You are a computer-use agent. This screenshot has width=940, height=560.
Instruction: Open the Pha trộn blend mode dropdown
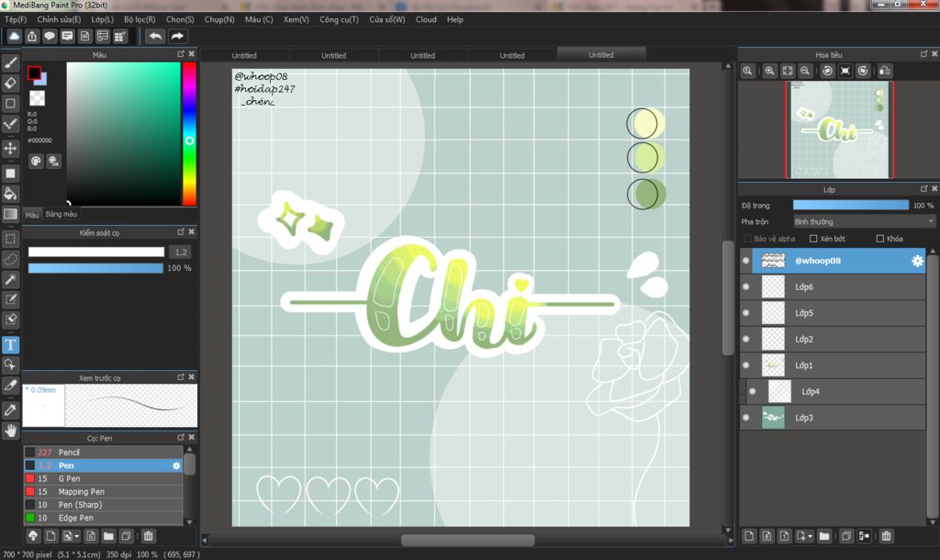(864, 222)
